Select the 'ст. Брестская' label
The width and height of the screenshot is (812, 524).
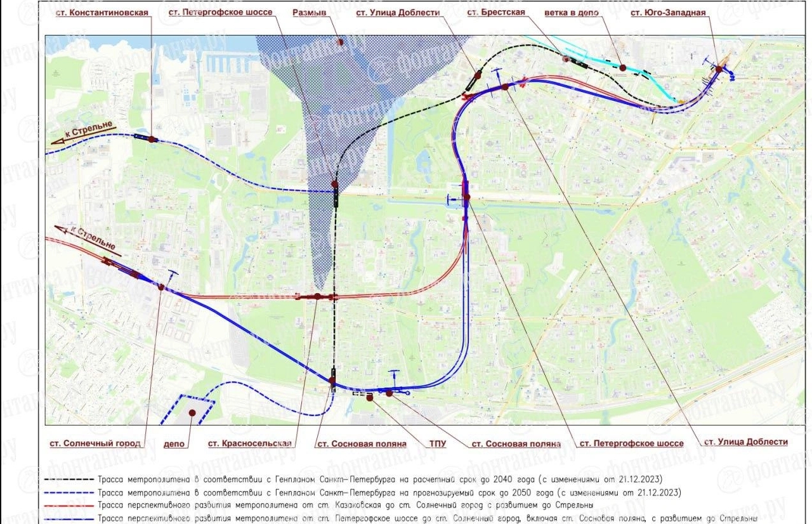[x=494, y=13]
